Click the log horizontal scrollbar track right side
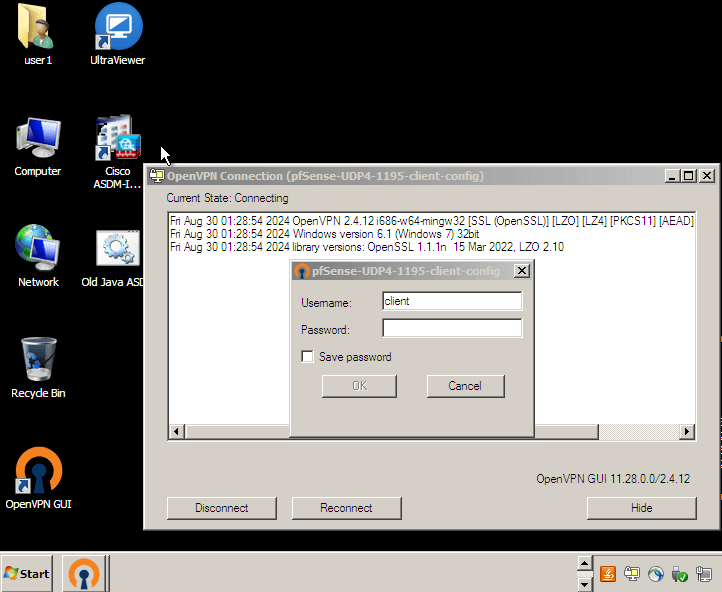 pyautogui.click(x=639, y=431)
